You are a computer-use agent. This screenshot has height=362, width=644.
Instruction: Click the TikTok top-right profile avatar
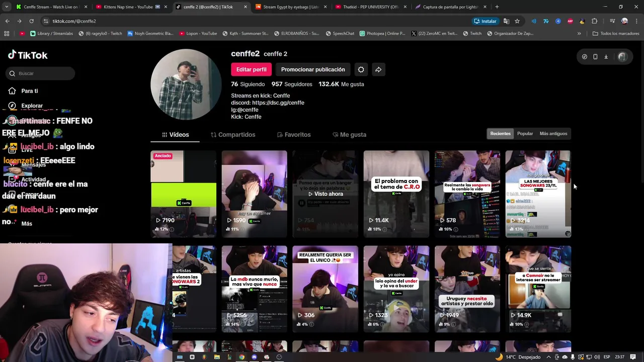[x=622, y=57]
